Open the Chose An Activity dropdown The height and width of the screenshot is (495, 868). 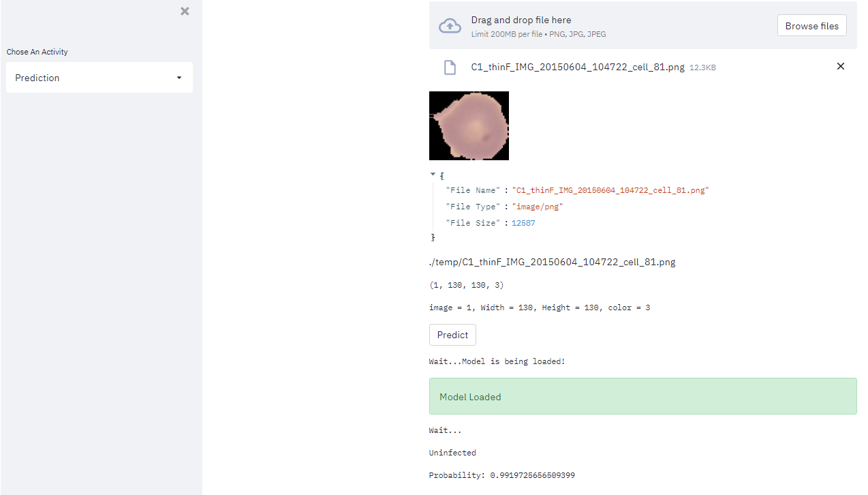(99, 78)
